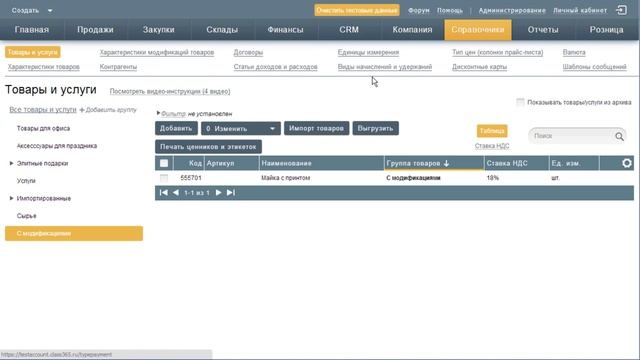Screen dimensions: 640x360
Task: Click the Таблица view button
Action: (x=492, y=131)
